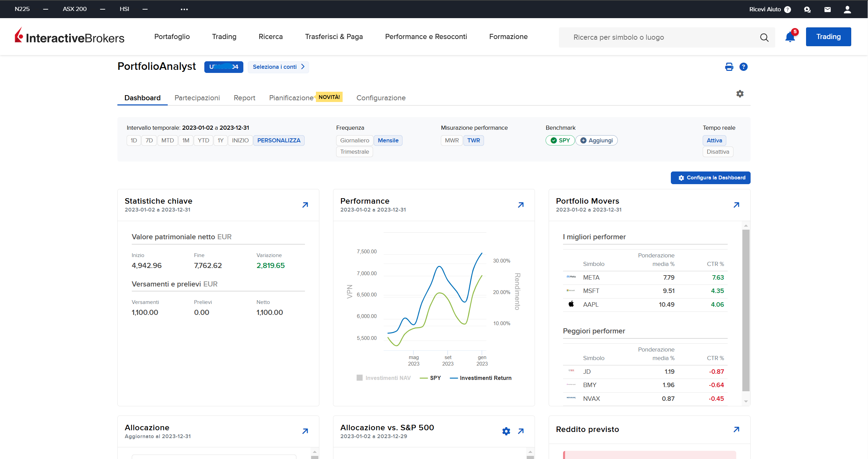Image resolution: width=868 pixels, height=459 pixels.
Task: Open the Trasferisci & Paga menu
Action: [334, 37]
